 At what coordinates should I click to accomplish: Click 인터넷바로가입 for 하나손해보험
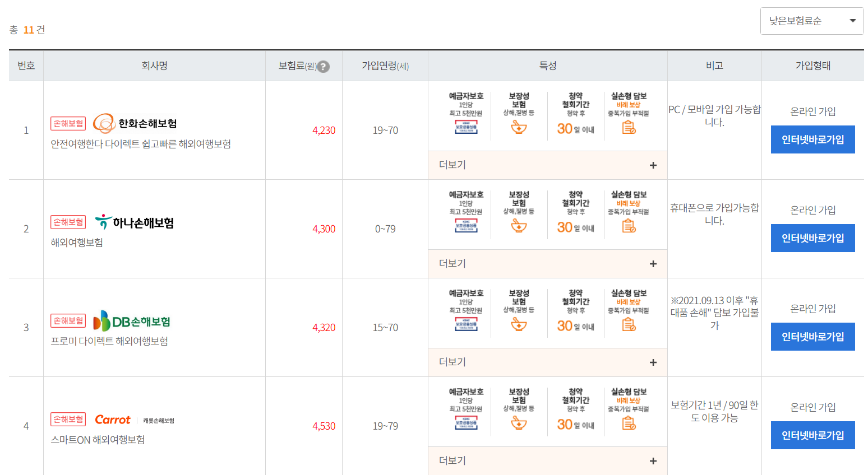pos(812,238)
